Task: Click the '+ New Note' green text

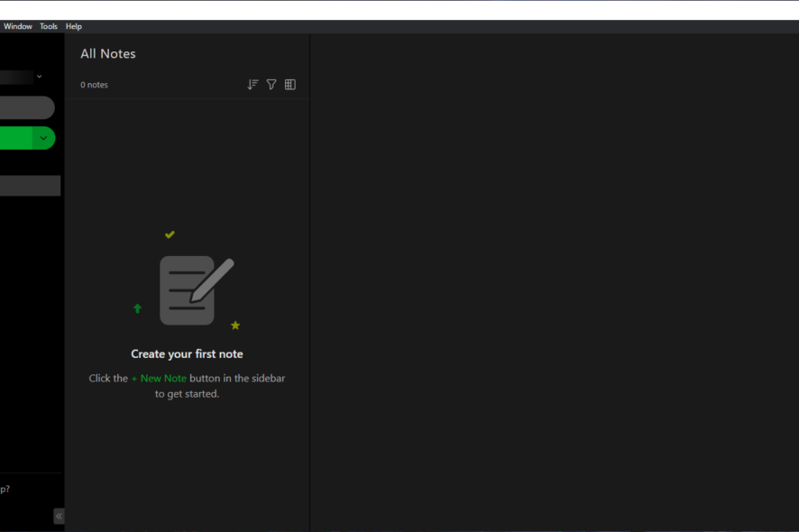Action: click(159, 378)
